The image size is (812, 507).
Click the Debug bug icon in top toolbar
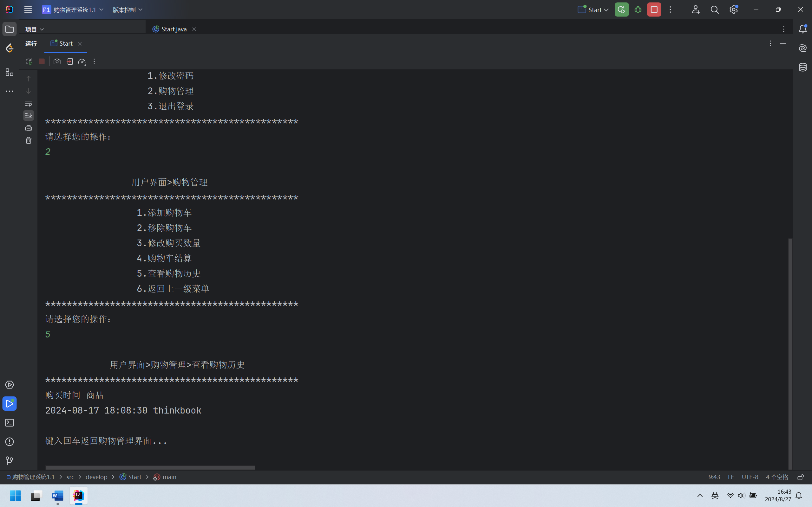pyautogui.click(x=638, y=10)
